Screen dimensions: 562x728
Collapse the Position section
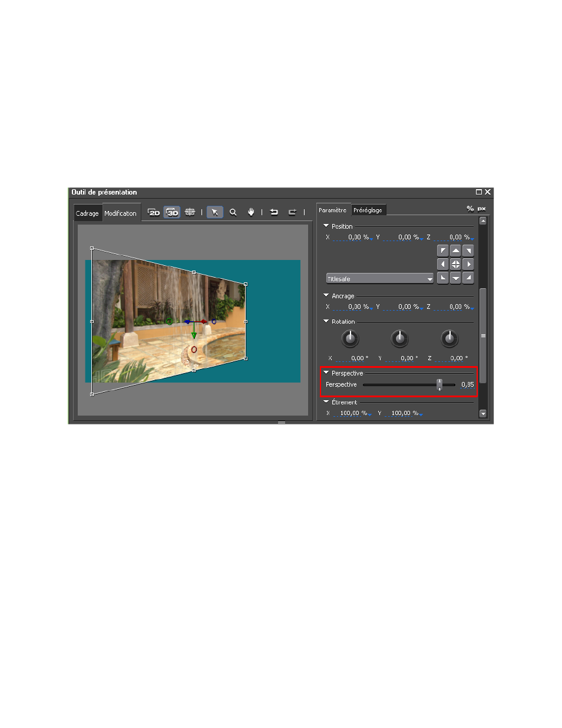click(326, 226)
